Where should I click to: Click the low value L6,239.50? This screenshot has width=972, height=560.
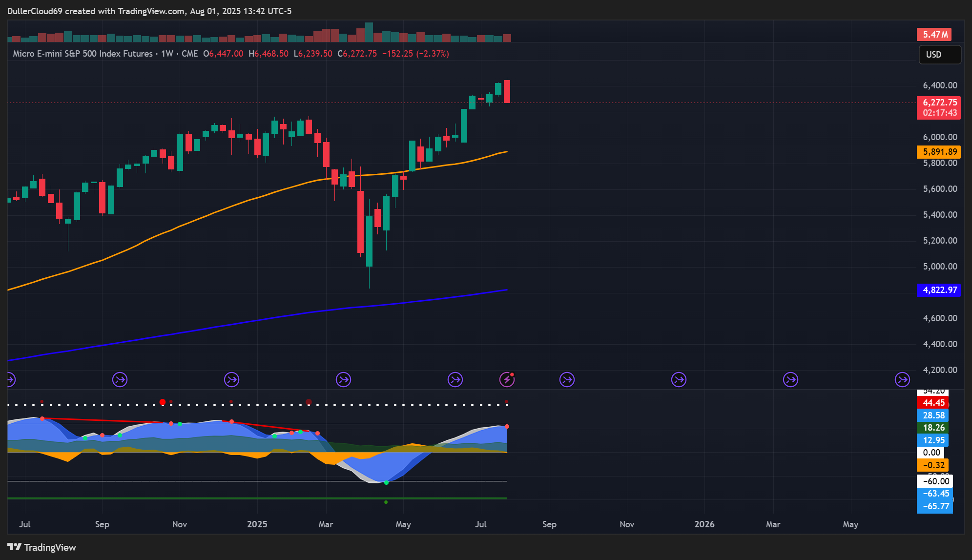pos(313,54)
